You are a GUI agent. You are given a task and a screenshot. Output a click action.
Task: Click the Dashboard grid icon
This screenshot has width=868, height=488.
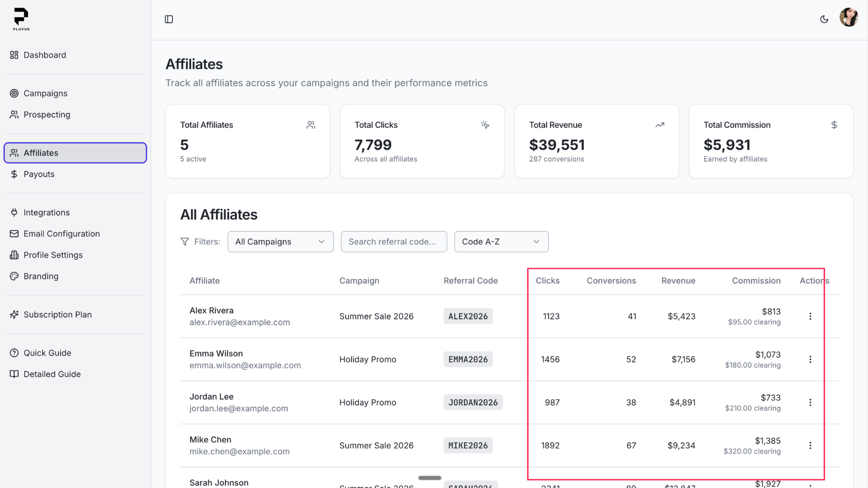click(14, 55)
